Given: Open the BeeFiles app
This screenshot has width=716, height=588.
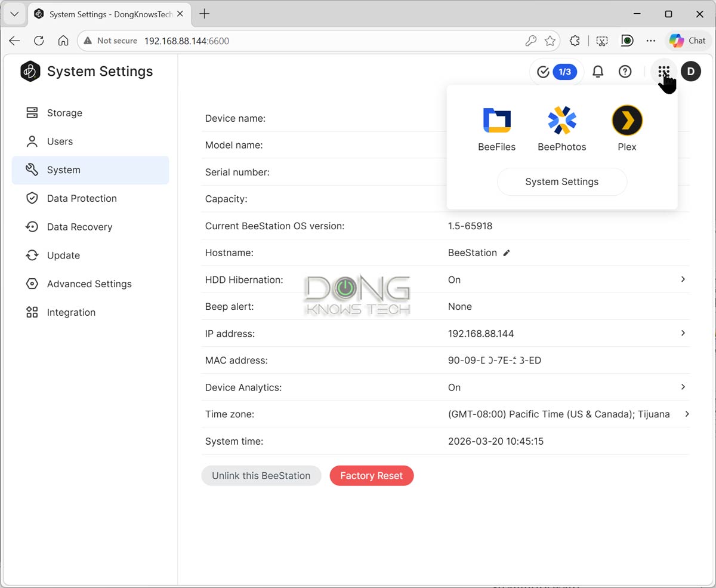Looking at the screenshot, I should point(496,127).
